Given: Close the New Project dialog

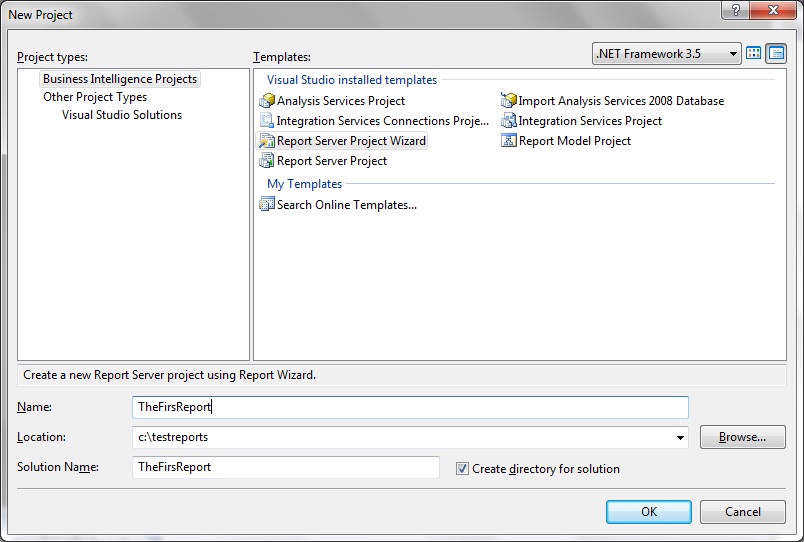Looking at the screenshot, I should [x=773, y=10].
